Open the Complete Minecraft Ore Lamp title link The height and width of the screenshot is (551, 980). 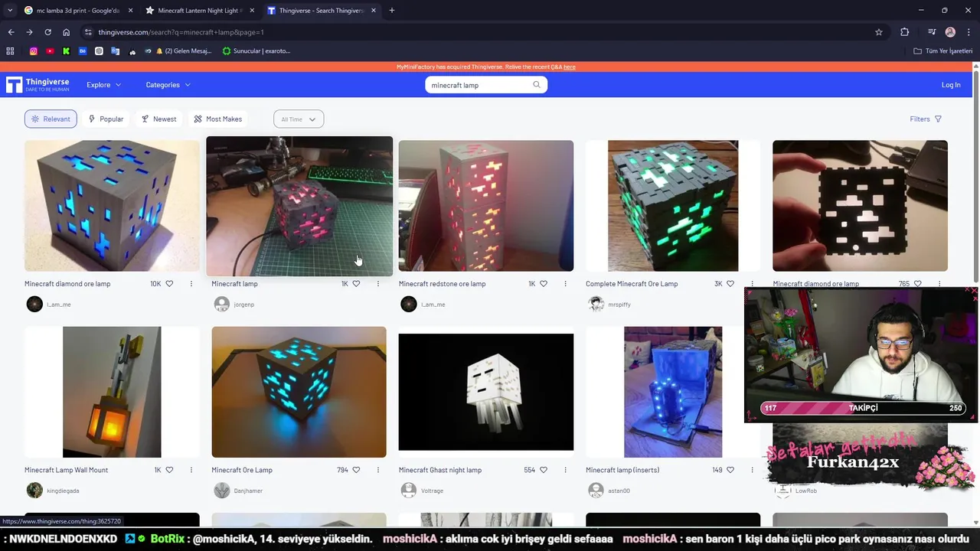[632, 284]
